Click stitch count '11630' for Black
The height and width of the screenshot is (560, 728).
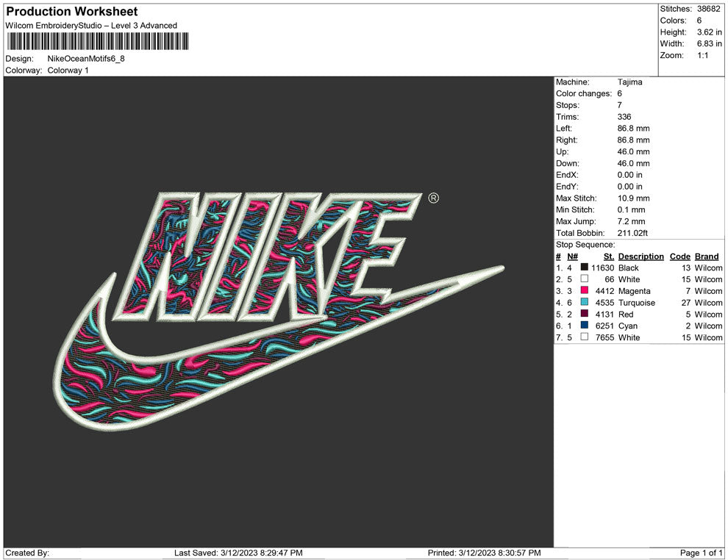[x=603, y=268]
